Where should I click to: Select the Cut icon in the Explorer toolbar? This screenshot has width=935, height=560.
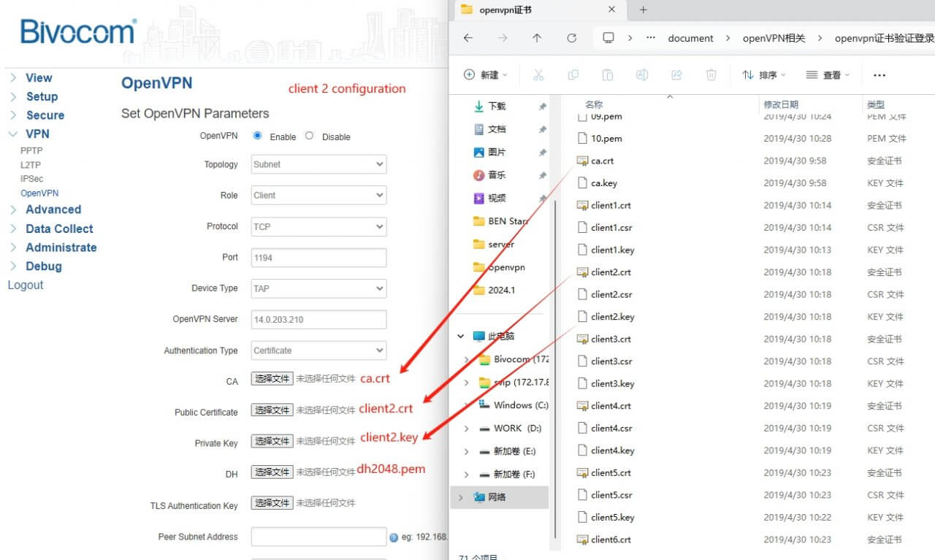[538, 74]
